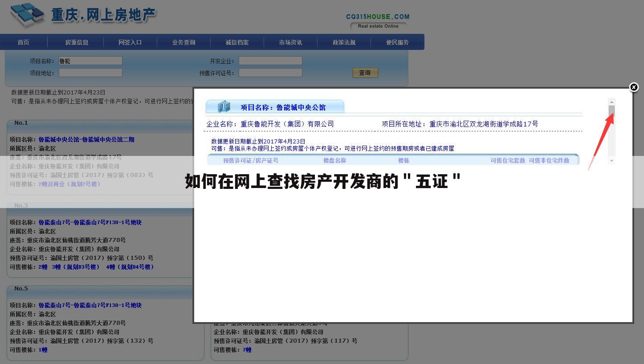Open the 业务查询 menu item
This screenshot has height=364, width=644.
[x=183, y=42]
